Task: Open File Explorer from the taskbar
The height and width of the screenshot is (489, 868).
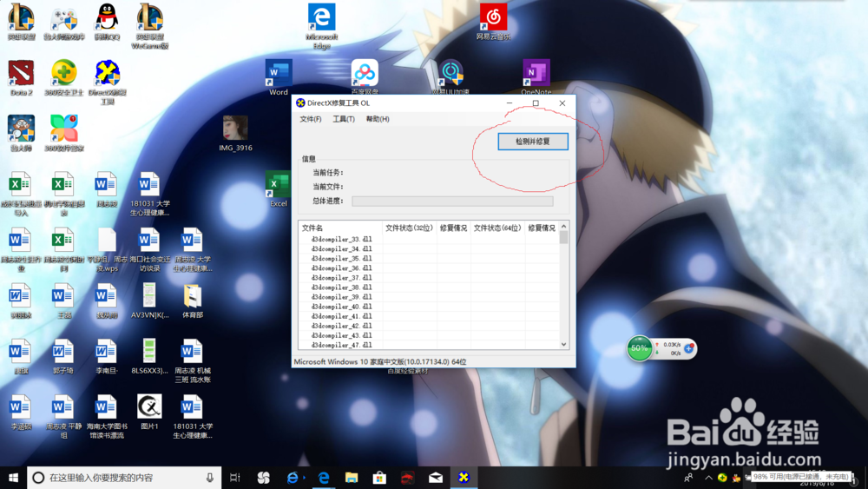Action: coord(352,478)
